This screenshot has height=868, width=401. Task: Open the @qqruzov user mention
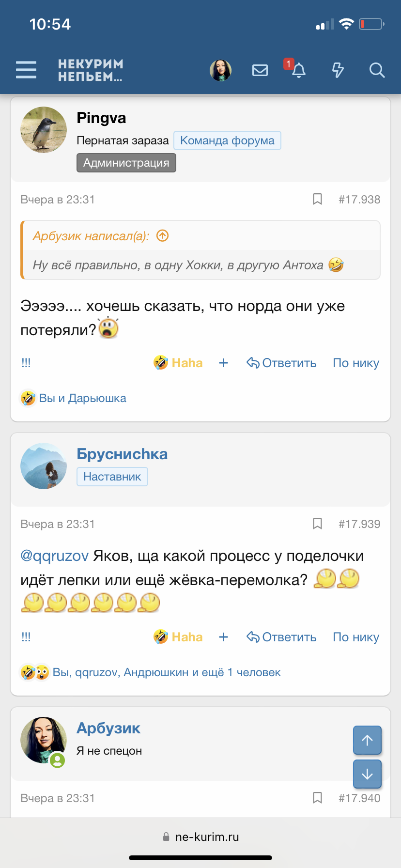point(54,556)
